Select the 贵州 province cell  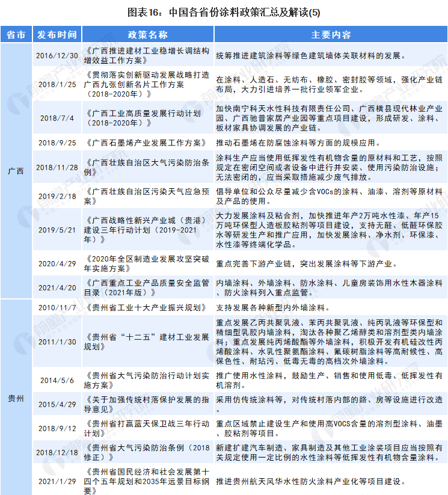(16, 398)
